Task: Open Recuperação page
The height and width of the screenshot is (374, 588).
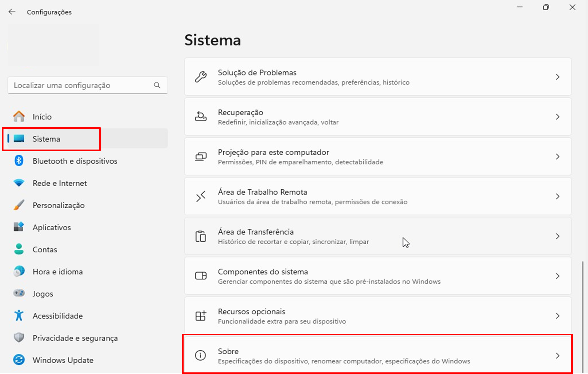Action: point(378,117)
